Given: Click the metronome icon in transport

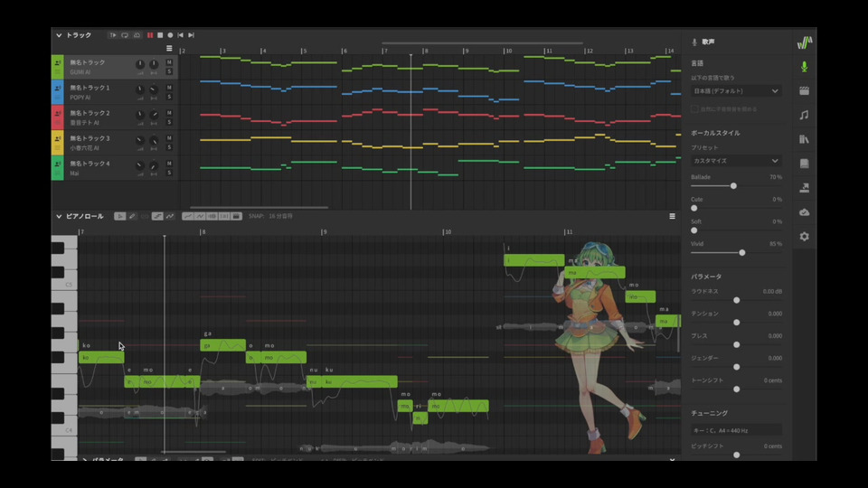Looking at the screenshot, I should [137, 35].
